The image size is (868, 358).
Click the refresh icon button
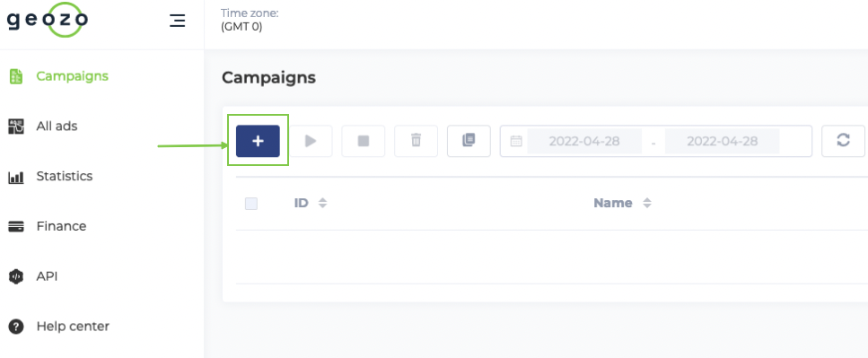pyautogui.click(x=843, y=141)
